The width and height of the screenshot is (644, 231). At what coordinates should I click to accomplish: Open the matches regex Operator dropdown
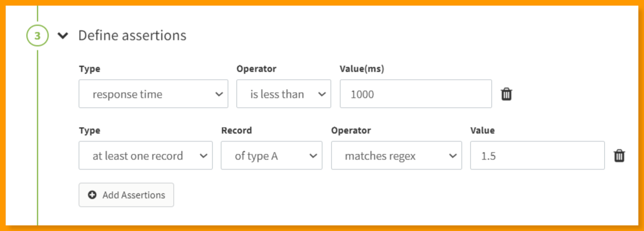(x=396, y=156)
